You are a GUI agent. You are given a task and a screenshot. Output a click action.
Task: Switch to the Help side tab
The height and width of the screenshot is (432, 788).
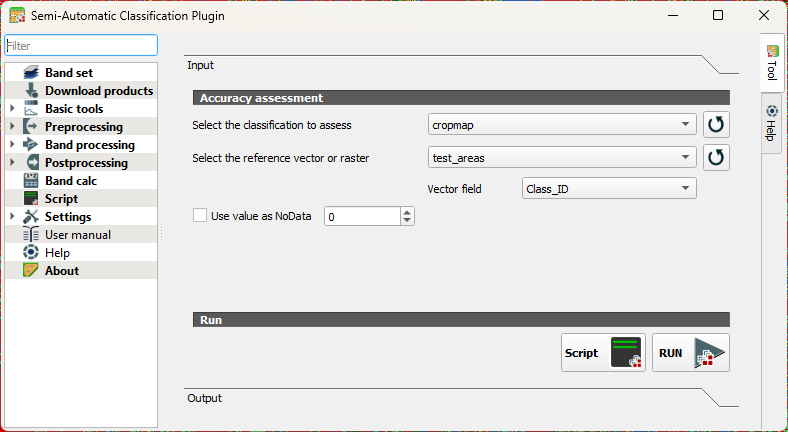771,123
